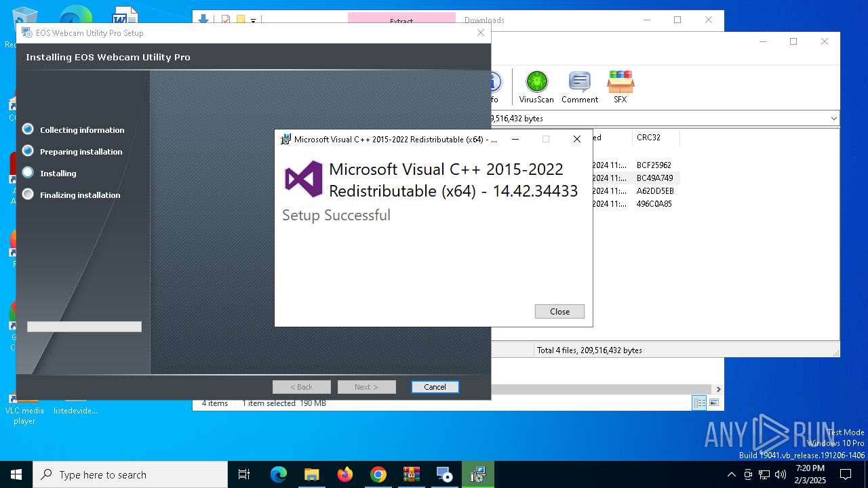The height and width of the screenshot is (488, 868).
Task: Click the taskbar search box
Action: [130, 474]
